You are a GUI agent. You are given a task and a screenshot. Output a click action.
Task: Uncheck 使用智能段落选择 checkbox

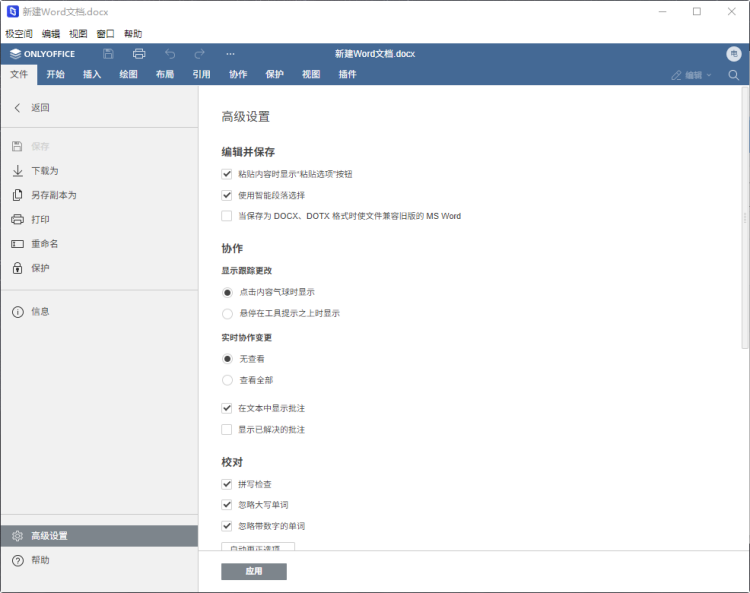pyautogui.click(x=227, y=195)
